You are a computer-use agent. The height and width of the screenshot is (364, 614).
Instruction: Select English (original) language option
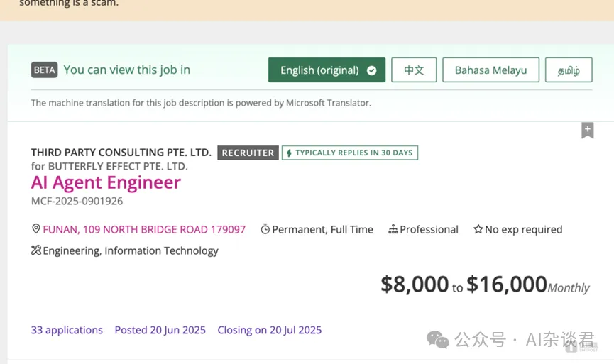click(327, 70)
